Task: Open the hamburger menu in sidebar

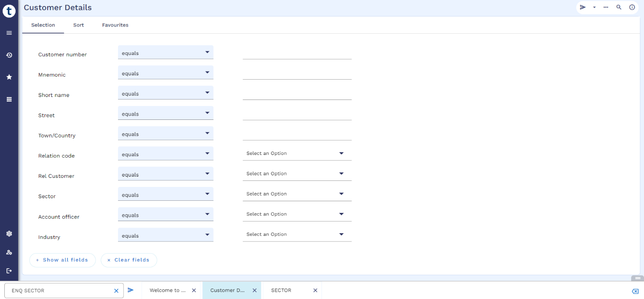Action: 9,33
